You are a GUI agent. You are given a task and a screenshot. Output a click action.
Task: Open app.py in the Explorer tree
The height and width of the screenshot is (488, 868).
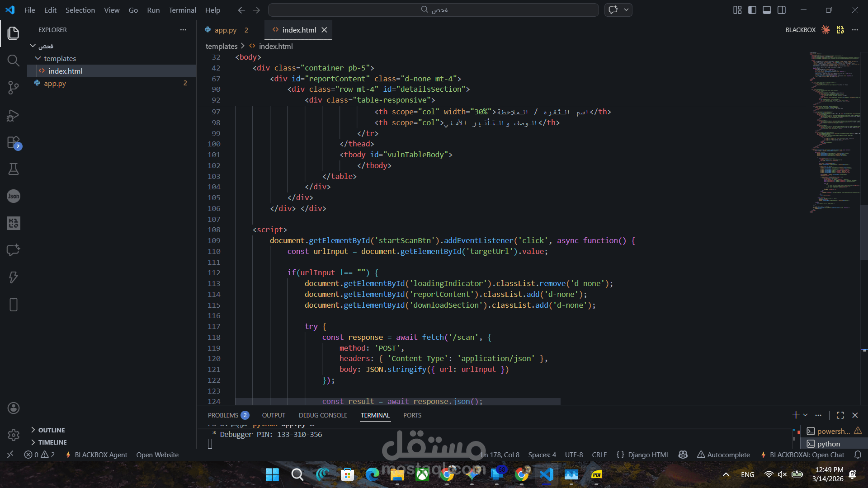click(55, 84)
